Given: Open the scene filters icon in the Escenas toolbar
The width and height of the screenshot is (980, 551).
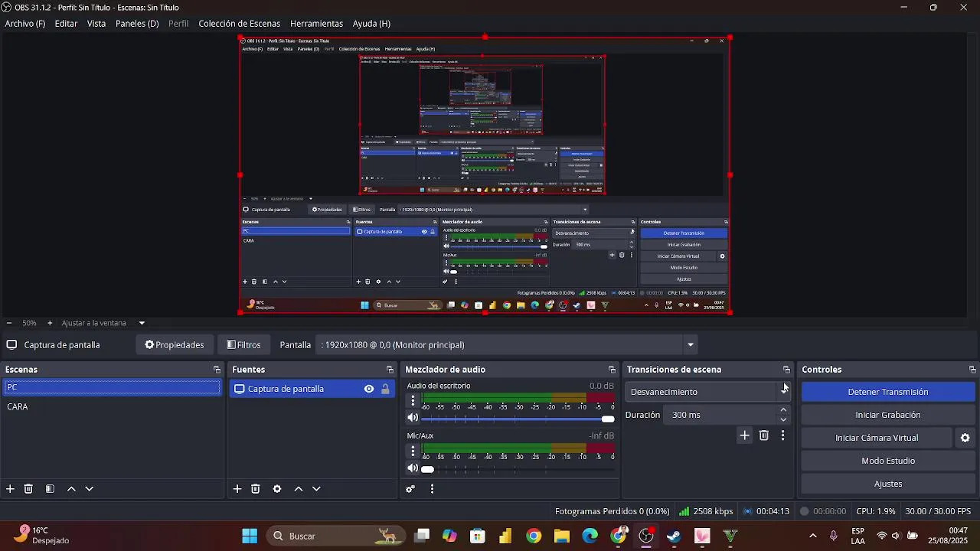Looking at the screenshot, I should (x=50, y=489).
